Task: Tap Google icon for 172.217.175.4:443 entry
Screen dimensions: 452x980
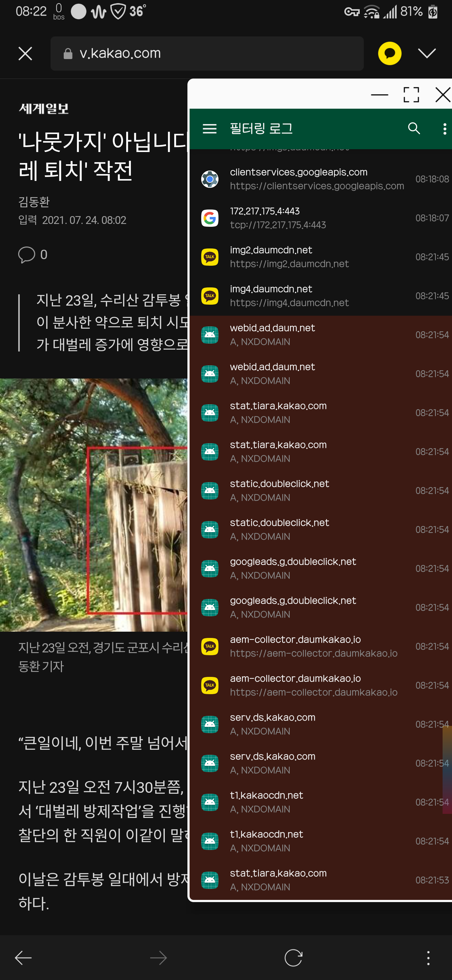Action: (x=209, y=218)
